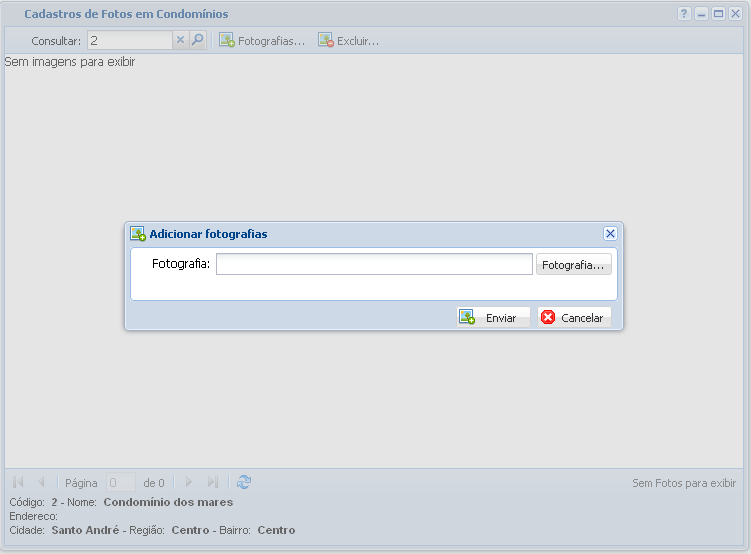The height and width of the screenshot is (554, 751).
Task: Click the Fotografia file path field
Action: pyautogui.click(x=374, y=264)
